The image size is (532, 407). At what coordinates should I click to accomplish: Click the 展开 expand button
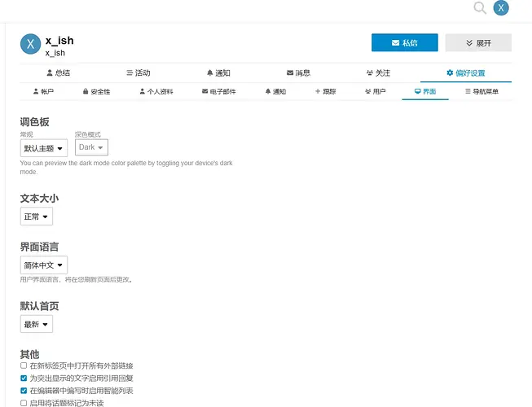click(x=478, y=43)
